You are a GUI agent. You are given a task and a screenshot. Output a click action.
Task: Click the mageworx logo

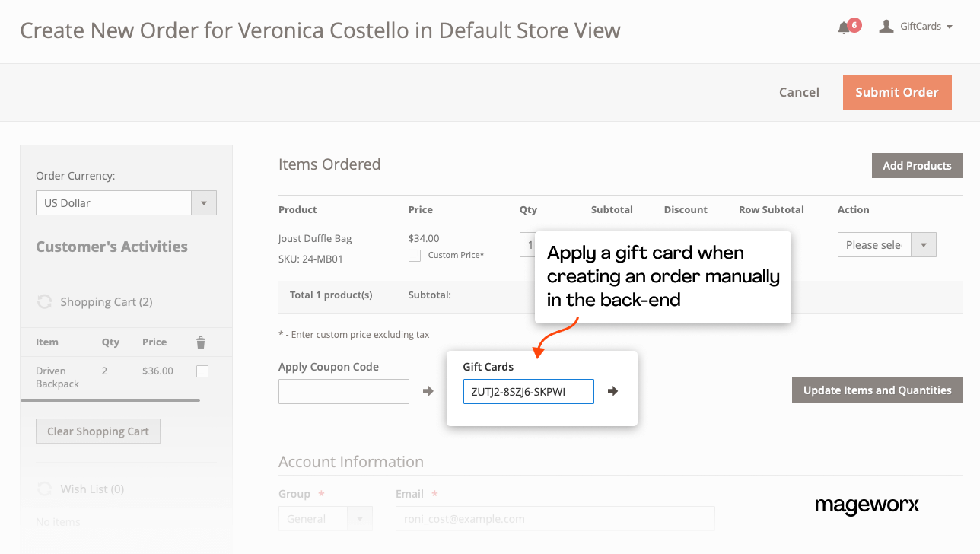coord(867,505)
